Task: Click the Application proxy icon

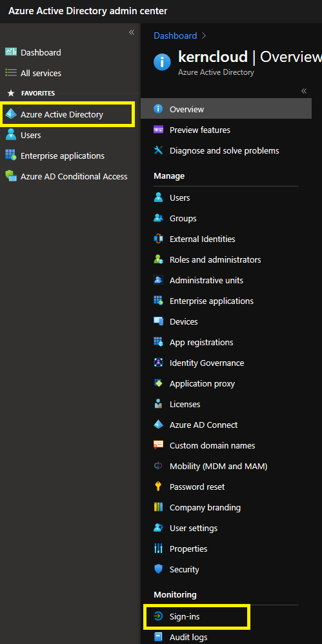Action: pyautogui.click(x=158, y=383)
